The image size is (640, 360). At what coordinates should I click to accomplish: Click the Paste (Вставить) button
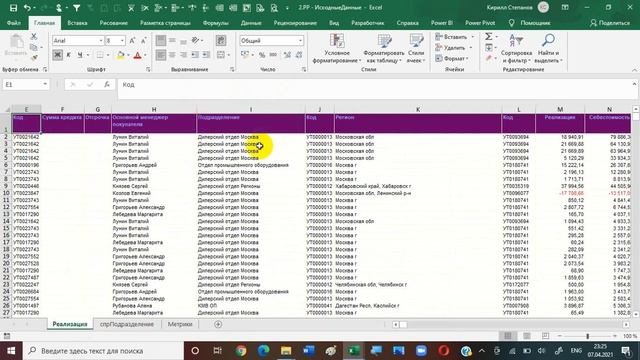(x=16, y=46)
